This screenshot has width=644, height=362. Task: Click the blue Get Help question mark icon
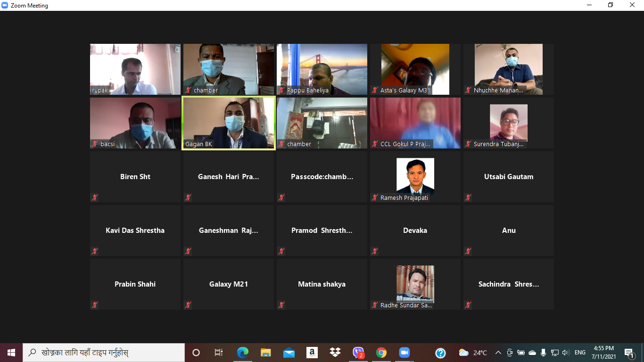click(x=440, y=353)
